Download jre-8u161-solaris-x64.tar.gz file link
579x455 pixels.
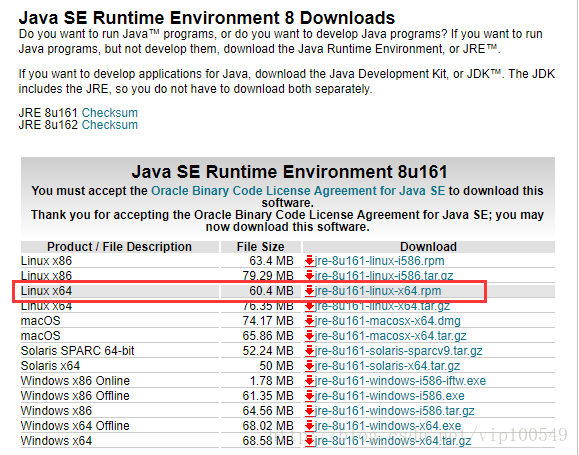click(x=387, y=366)
